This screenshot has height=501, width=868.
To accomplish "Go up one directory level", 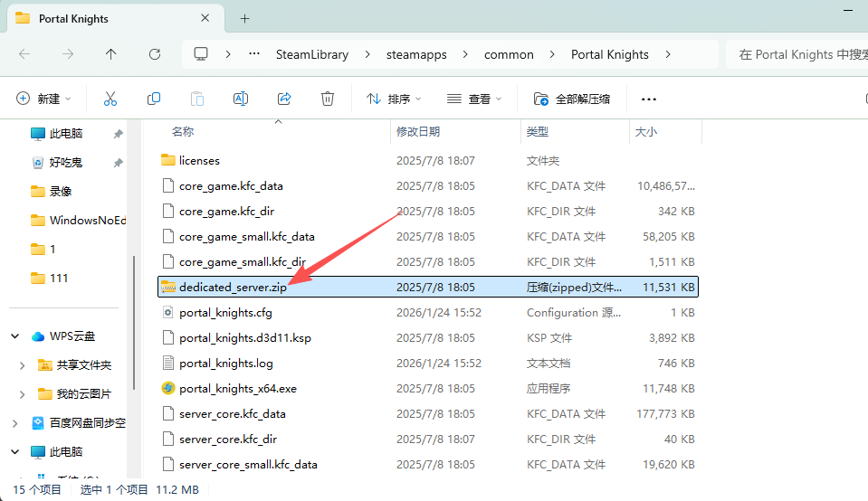I will (111, 54).
